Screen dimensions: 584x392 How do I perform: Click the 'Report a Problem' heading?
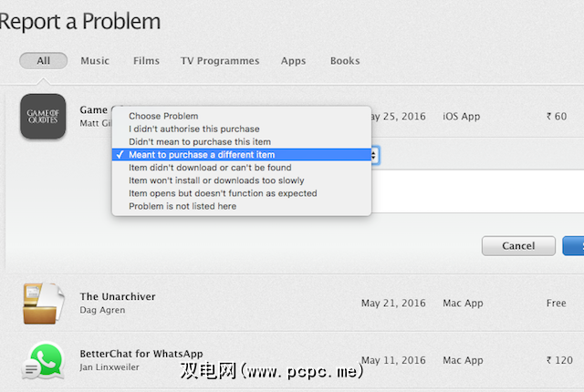(x=80, y=22)
